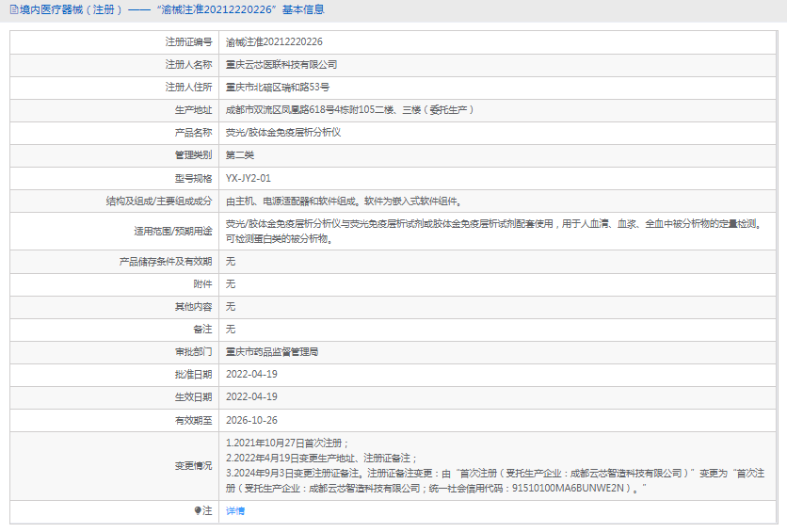This screenshot has width=787, height=532.
Task: Click 无 in the 其他内容 row
Action: pos(231,307)
